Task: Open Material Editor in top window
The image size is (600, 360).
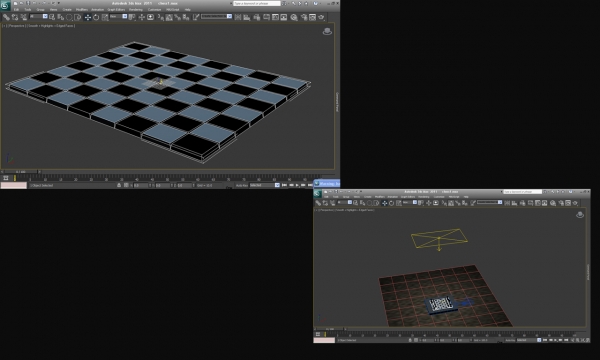Action: [x=294, y=17]
